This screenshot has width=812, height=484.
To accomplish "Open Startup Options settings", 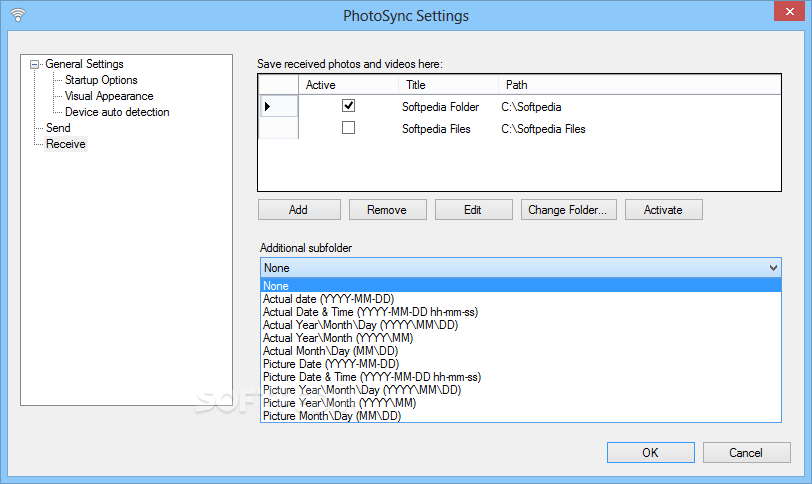I will tap(101, 80).
